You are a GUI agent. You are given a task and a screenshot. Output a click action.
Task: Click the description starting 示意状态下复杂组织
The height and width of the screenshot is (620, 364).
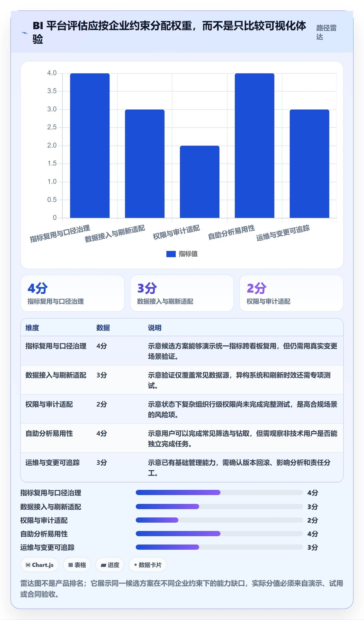coord(243,409)
